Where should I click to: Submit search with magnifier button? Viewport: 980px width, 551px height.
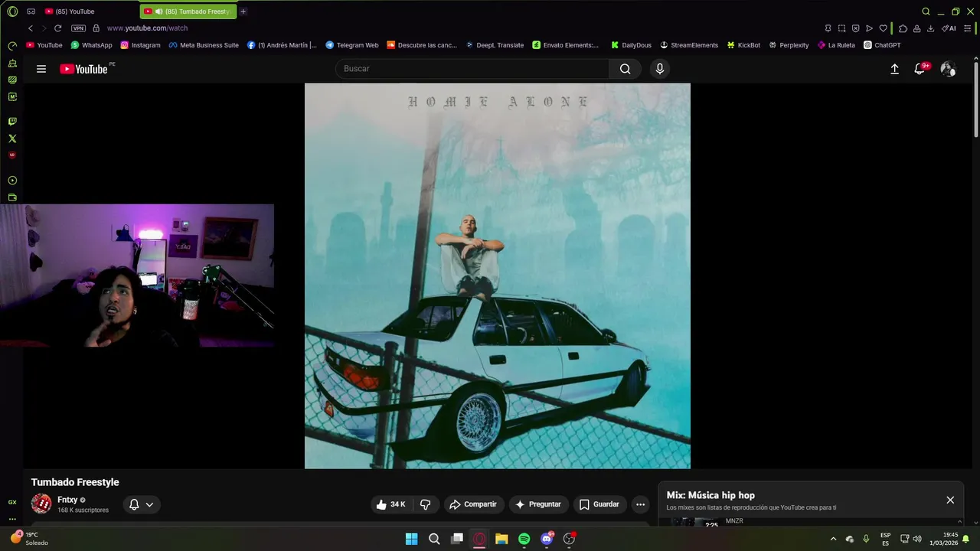click(626, 69)
